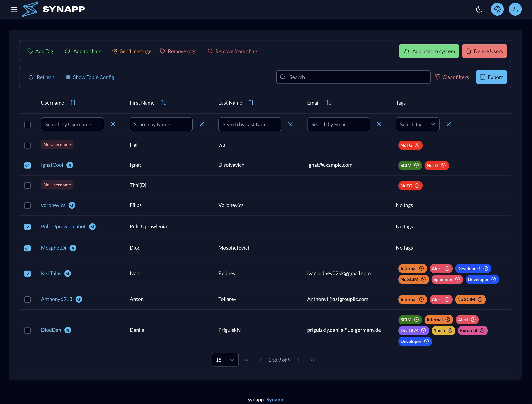Remove SCIM tag from IgnatCool row
Screen dimensions: 532x404
click(417, 165)
